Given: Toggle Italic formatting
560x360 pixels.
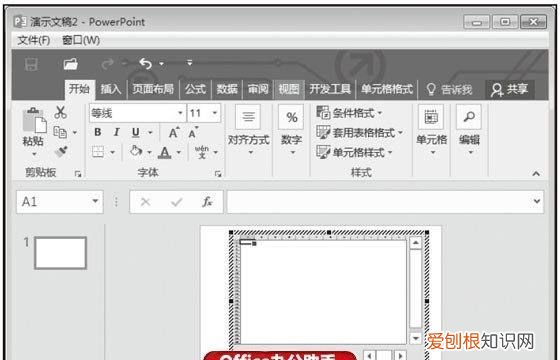Looking at the screenshot, I should (116, 132).
